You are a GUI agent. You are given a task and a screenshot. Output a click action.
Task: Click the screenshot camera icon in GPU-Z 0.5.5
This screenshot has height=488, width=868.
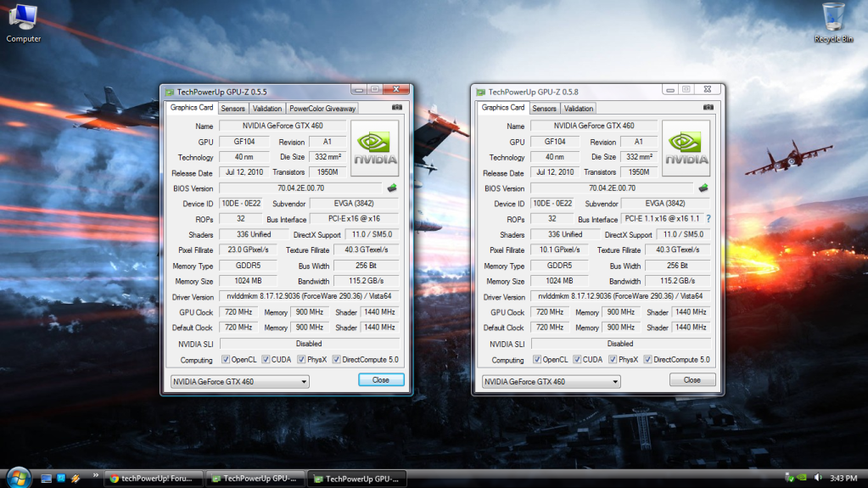397,108
